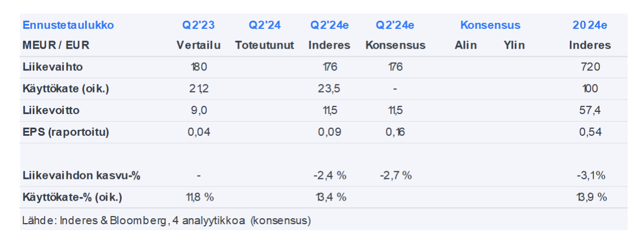The height and width of the screenshot is (240, 644).
Task: Select the Käyttökate-% (oik.) row label
Action: 73,197
